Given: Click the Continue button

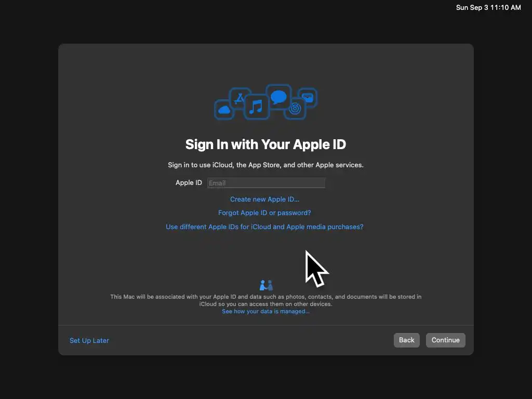Looking at the screenshot, I should click(x=445, y=340).
